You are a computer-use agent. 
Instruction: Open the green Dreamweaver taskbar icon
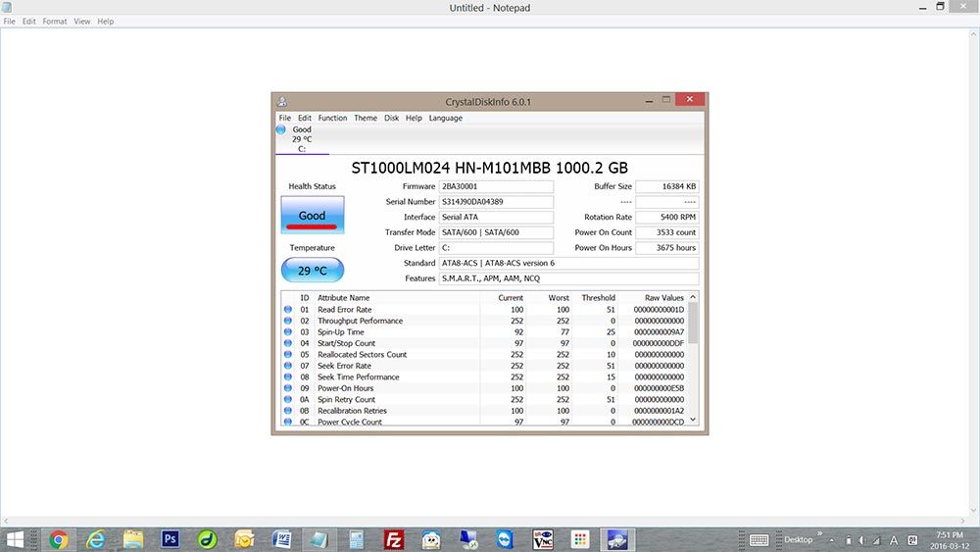click(x=207, y=539)
